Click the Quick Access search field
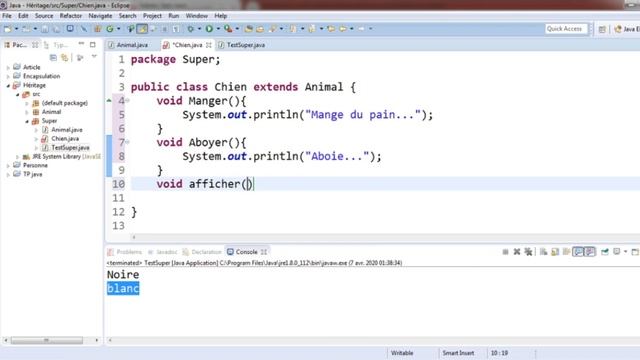This screenshot has width=640, height=360. (x=566, y=29)
